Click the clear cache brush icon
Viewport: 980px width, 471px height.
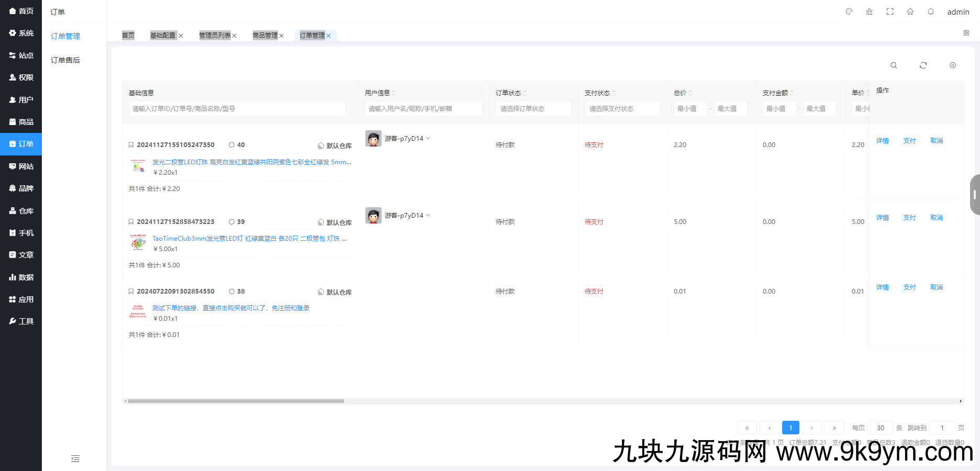tap(870, 11)
